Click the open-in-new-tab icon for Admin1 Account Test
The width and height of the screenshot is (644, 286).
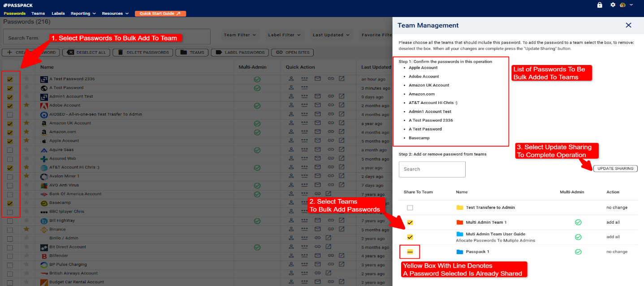coord(341,96)
